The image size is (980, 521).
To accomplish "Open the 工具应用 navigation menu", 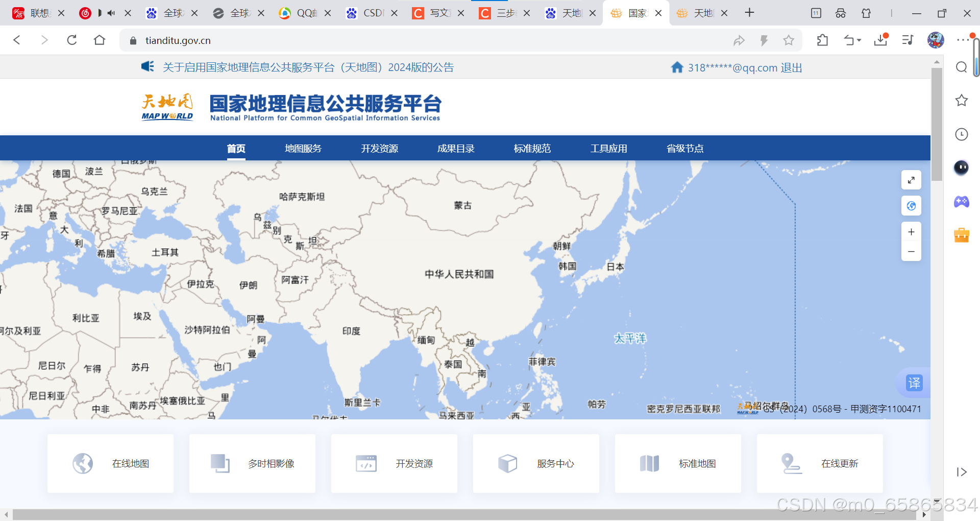I will point(608,148).
